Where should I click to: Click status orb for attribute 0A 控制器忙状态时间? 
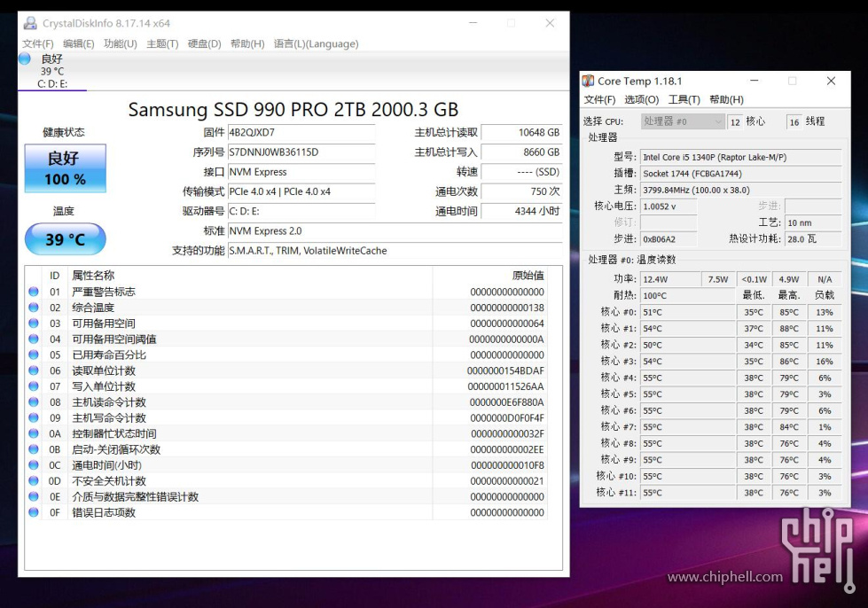click(x=34, y=433)
